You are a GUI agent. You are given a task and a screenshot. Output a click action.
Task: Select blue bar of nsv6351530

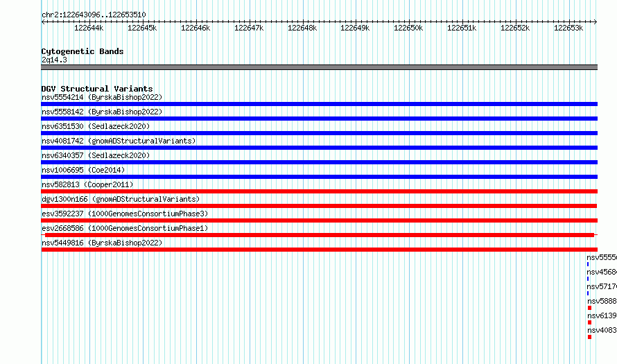pos(319,133)
